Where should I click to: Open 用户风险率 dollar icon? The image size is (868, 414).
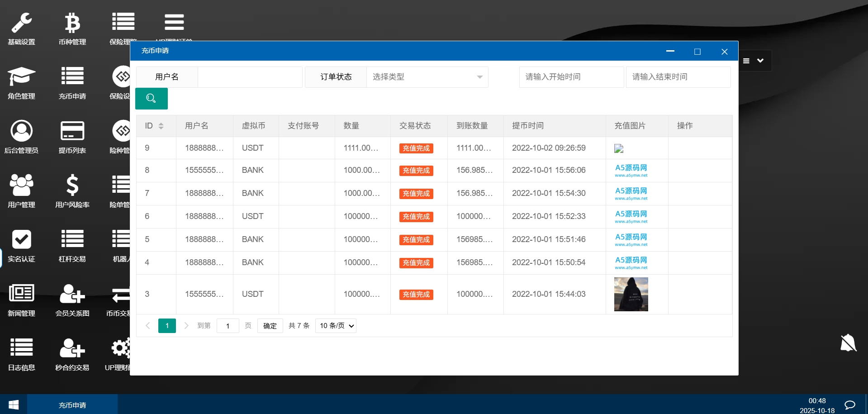72,186
